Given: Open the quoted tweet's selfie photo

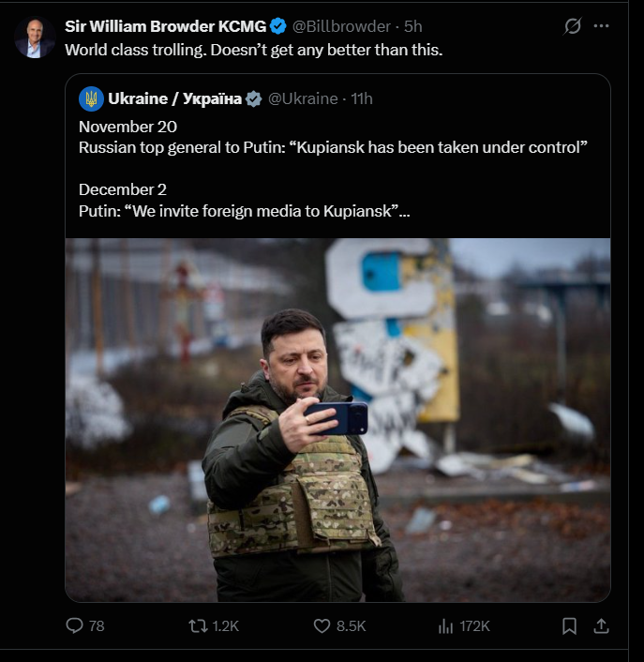Looking at the screenshot, I should coord(337,419).
